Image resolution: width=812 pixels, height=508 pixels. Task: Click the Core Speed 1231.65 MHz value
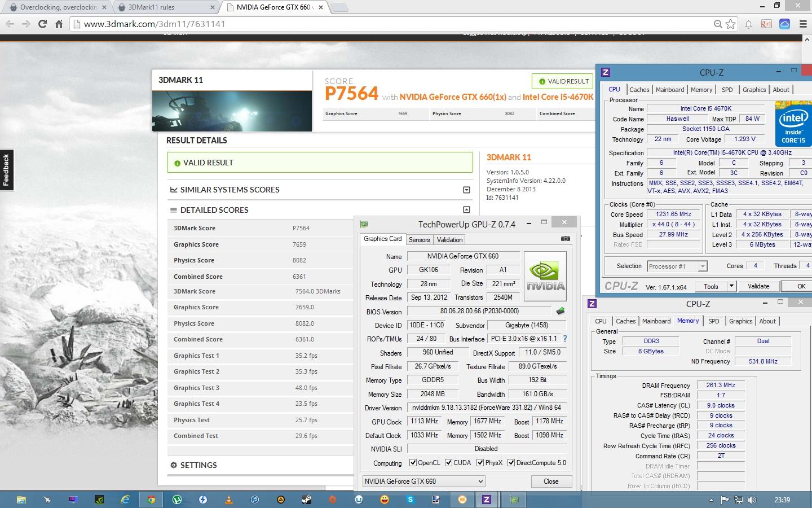(673, 214)
